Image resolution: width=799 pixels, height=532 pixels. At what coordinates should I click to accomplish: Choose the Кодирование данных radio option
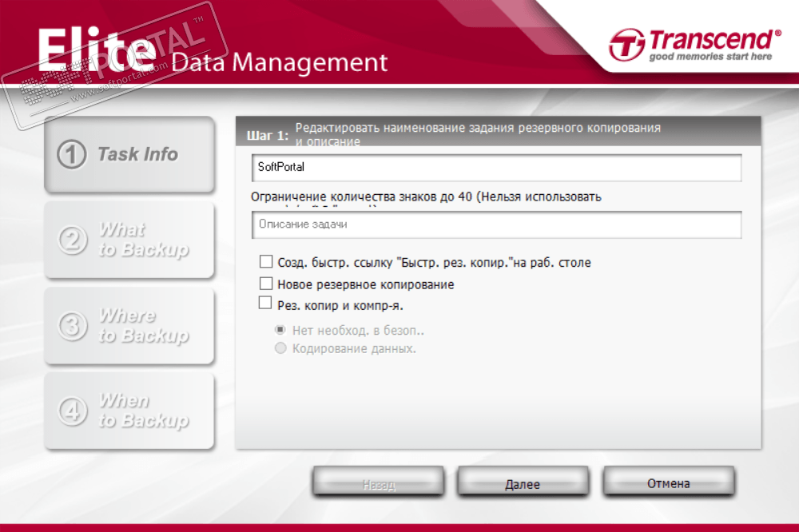point(280,348)
